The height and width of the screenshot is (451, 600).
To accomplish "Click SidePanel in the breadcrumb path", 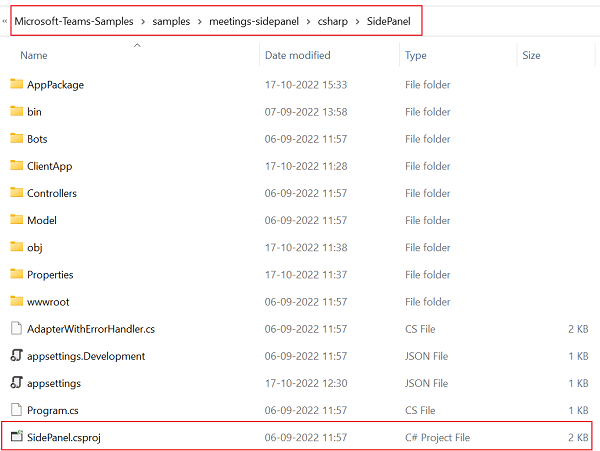I will coord(388,21).
